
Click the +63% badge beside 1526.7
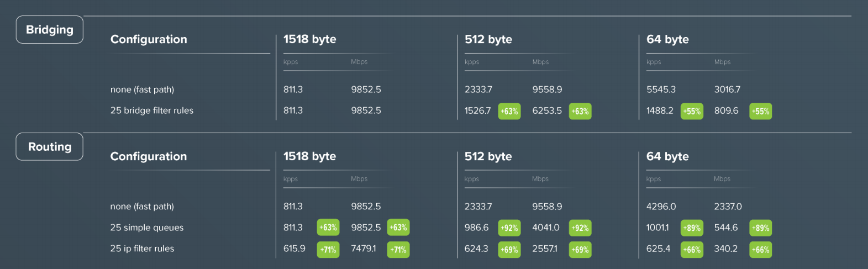(509, 111)
